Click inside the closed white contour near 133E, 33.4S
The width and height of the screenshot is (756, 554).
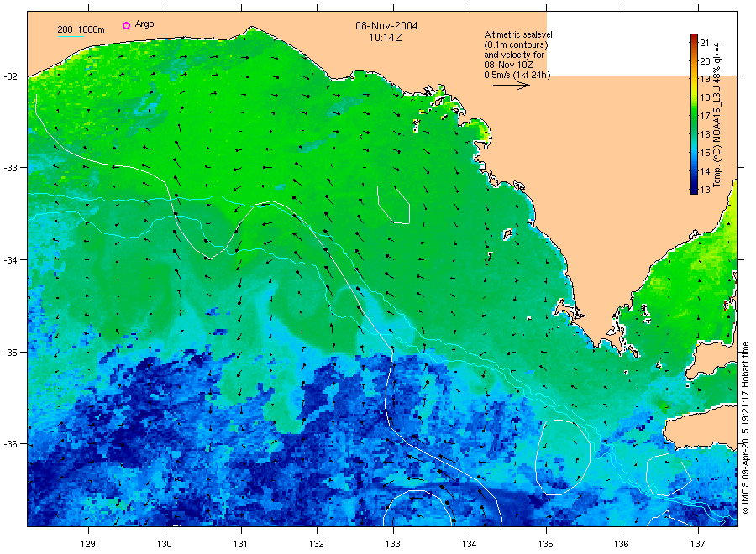coord(393,205)
